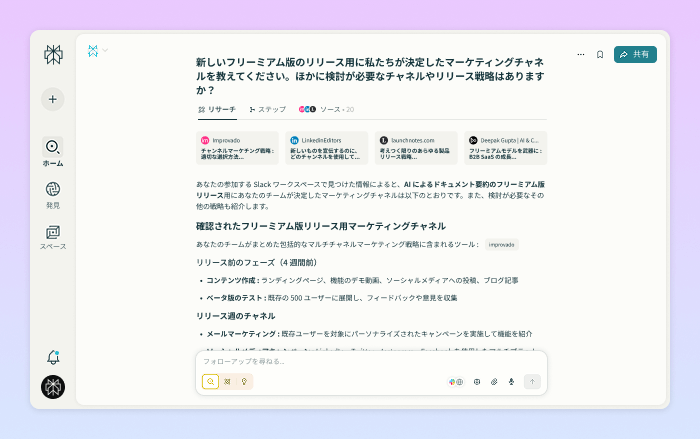Click the plus icon for new thread

[53, 99]
